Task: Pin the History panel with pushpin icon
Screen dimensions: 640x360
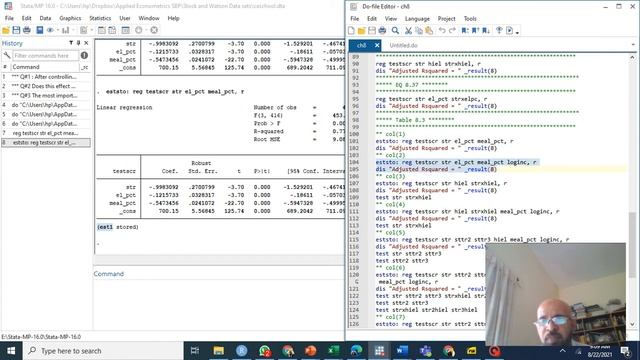Action: [x=78, y=43]
